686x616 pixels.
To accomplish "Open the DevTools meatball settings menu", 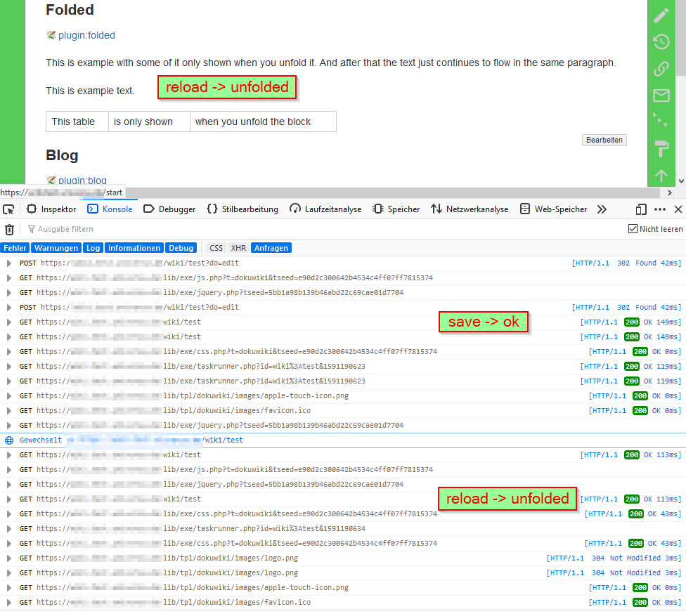I will coord(660,209).
